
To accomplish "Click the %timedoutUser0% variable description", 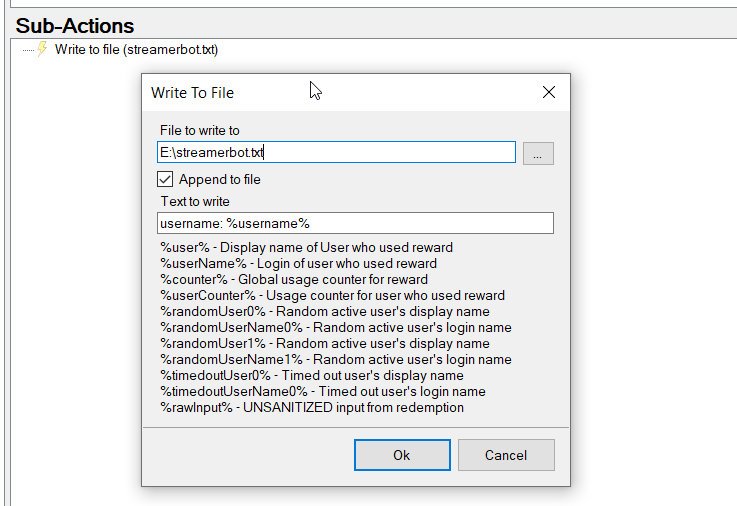I will click(x=311, y=375).
